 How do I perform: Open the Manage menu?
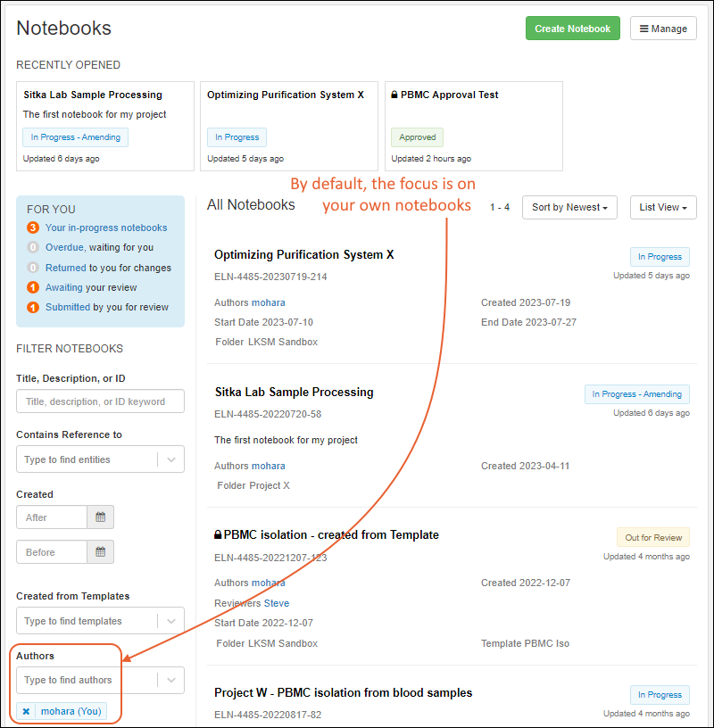coord(663,29)
